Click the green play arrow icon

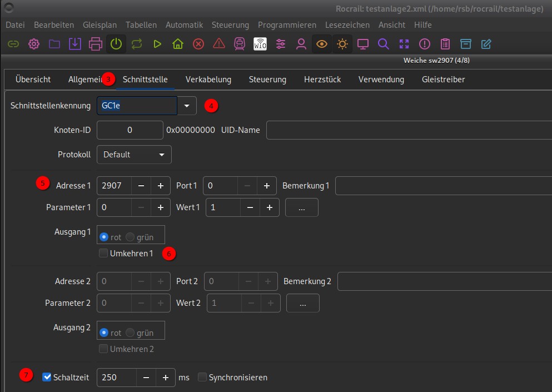click(x=157, y=44)
